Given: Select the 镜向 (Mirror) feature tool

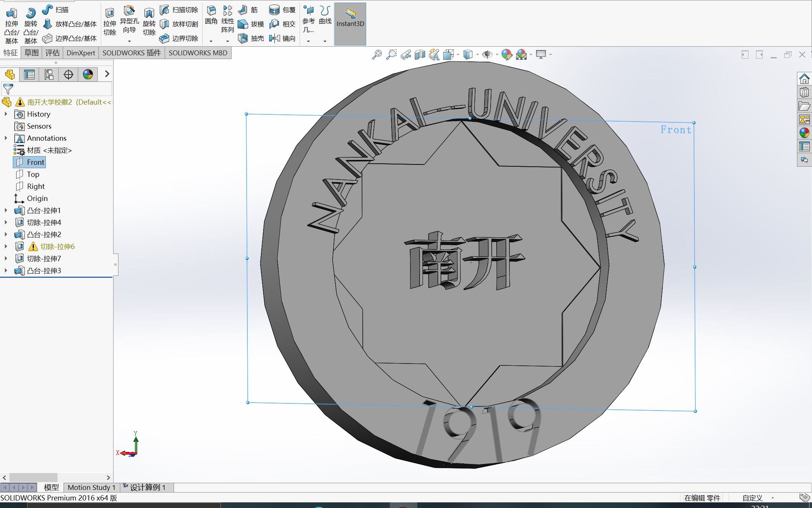Looking at the screenshot, I should tap(274, 38).
